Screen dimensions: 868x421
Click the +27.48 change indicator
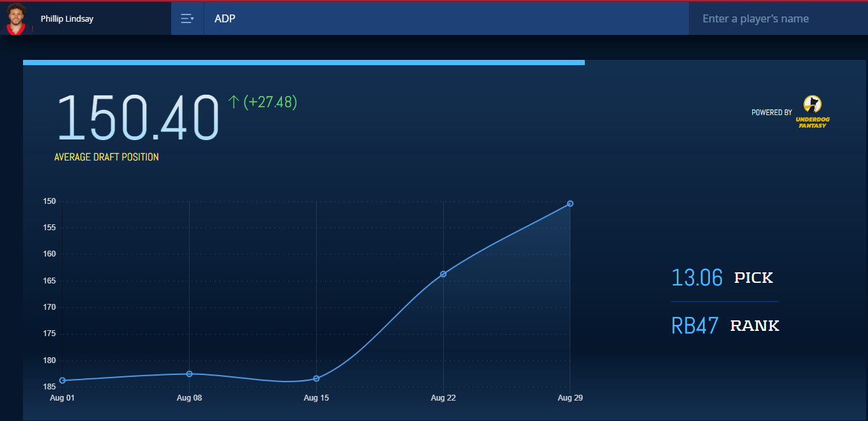tap(271, 102)
